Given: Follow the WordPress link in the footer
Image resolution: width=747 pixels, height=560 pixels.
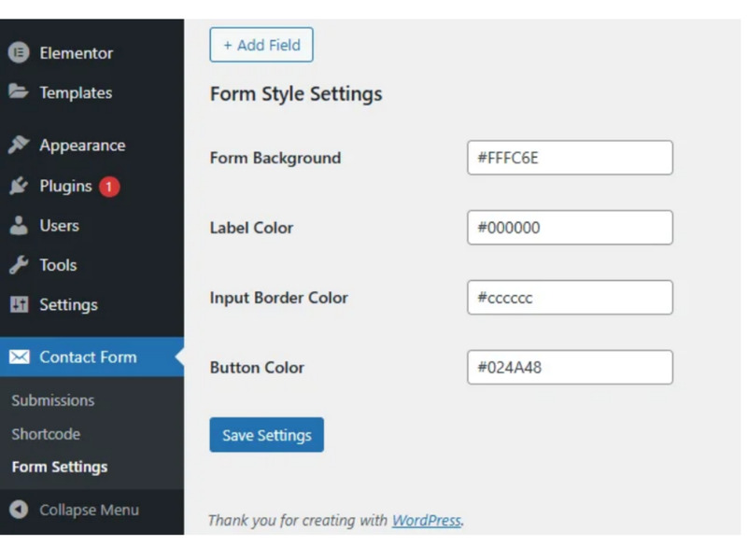Looking at the screenshot, I should (426, 520).
